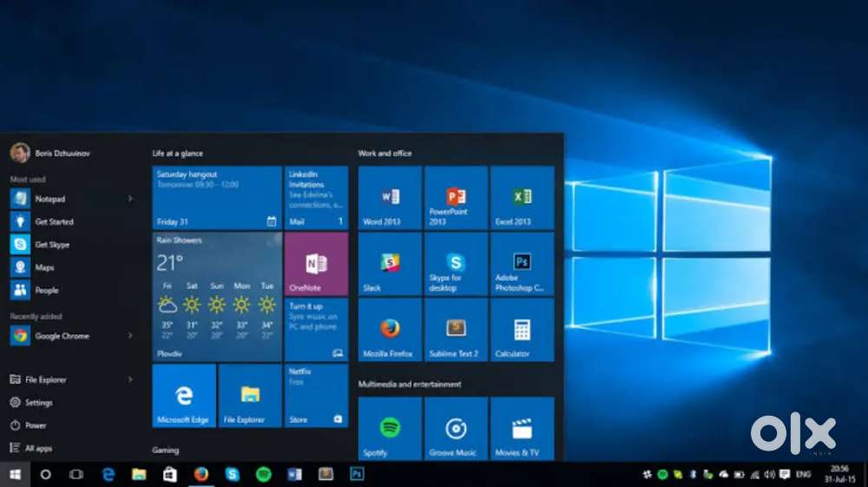Open the taskbar clock showing 20:56
The width and height of the screenshot is (868, 487).
point(839,474)
